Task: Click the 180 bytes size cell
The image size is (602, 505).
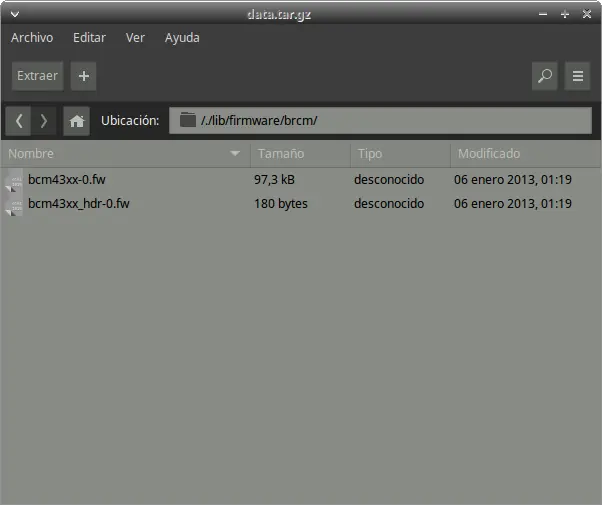Action: pos(281,204)
